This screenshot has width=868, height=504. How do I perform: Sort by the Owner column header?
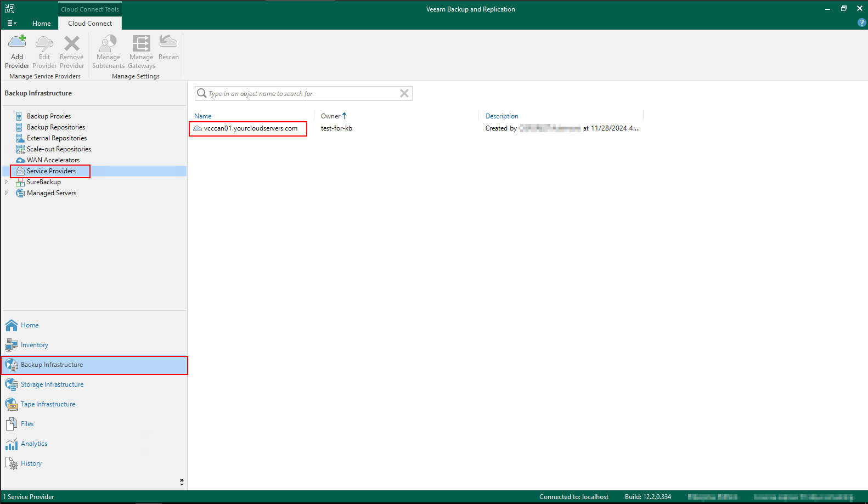[x=331, y=116]
